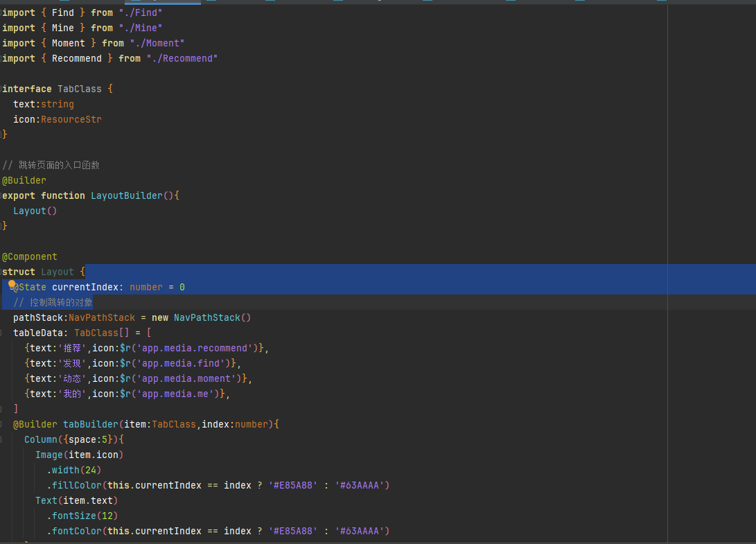Click '#E85A88' in the fillColor line
Image resolution: width=756 pixels, height=544 pixels.
[x=293, y=485]
